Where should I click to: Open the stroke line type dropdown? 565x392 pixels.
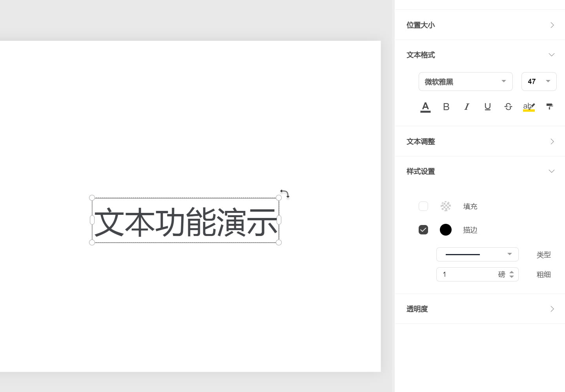tap(478, 254)
